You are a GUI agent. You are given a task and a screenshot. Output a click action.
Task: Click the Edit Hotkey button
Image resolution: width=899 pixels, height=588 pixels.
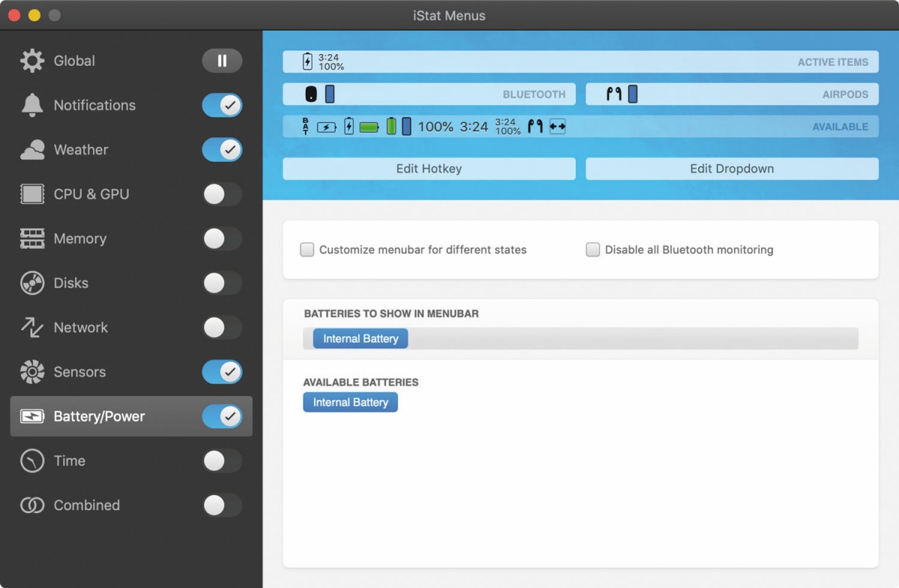pos(429,169)
